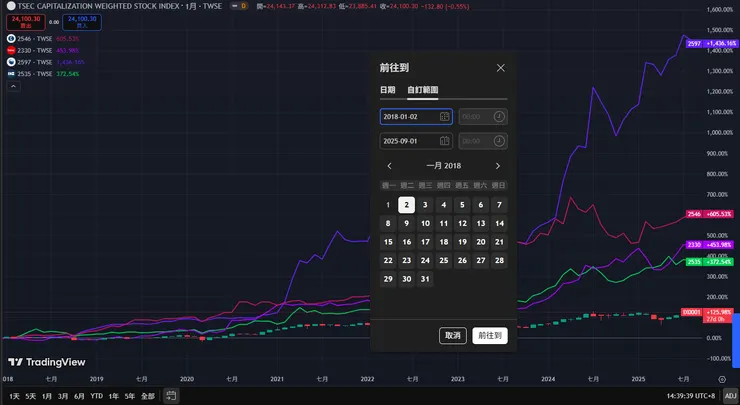Open the axis settings gear icon
Image resolution: width=740 pixels, height=405 pixels.
click(x=722, y=379)
